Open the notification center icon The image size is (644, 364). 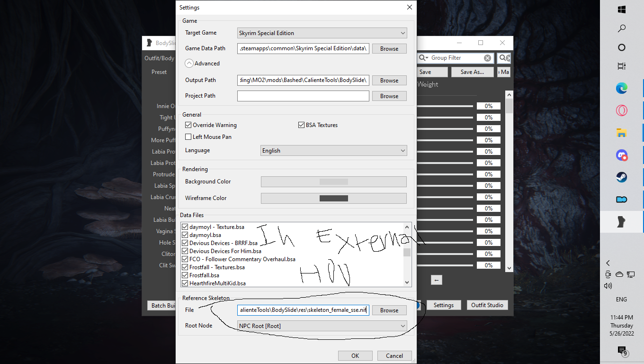(622, 351)
